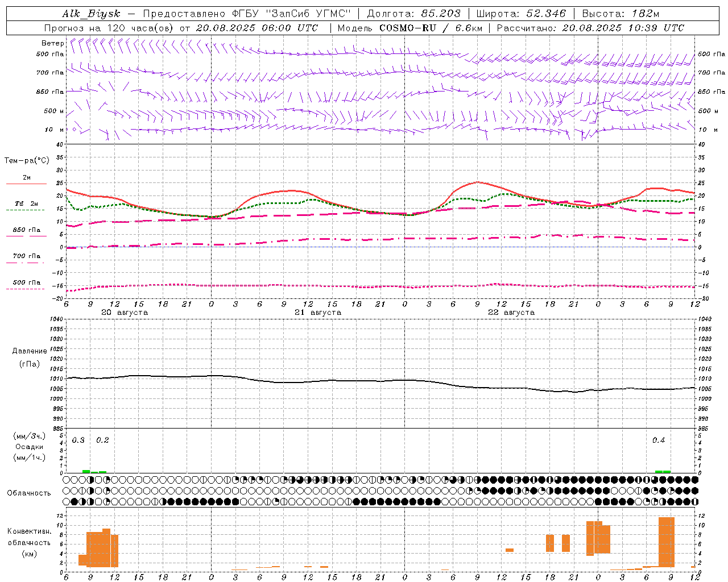728x582 pixels.
Task: Click the Alk_Biysk station title
Action: 91,14
